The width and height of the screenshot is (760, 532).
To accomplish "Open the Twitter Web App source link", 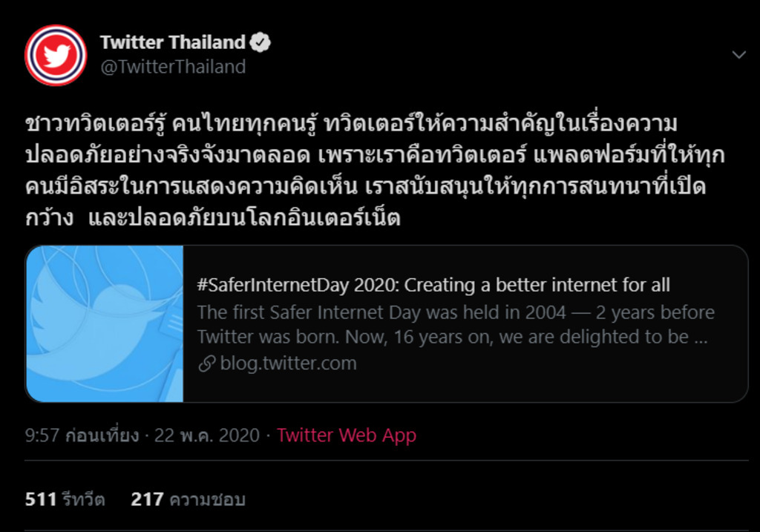I will pos(347,436).
